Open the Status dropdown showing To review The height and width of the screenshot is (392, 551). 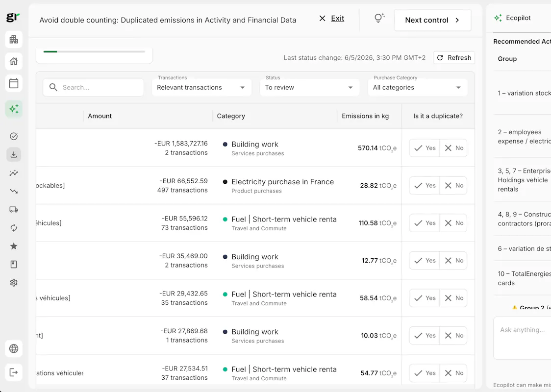[309, 87]
